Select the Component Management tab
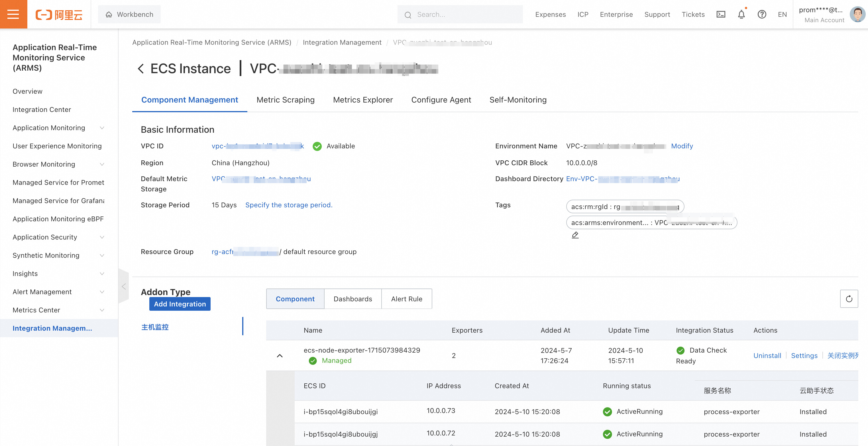 coord(190,100)
